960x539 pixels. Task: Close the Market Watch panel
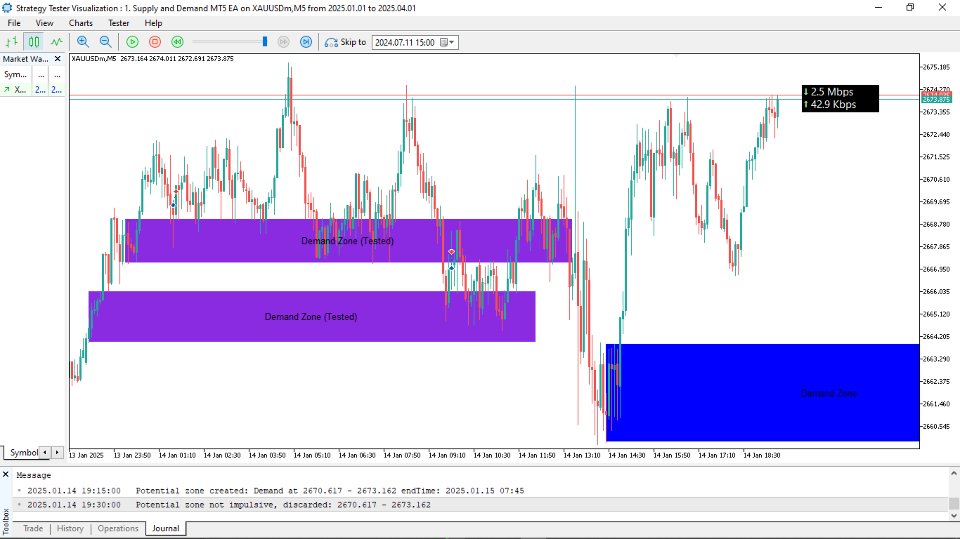click(58, 59)
